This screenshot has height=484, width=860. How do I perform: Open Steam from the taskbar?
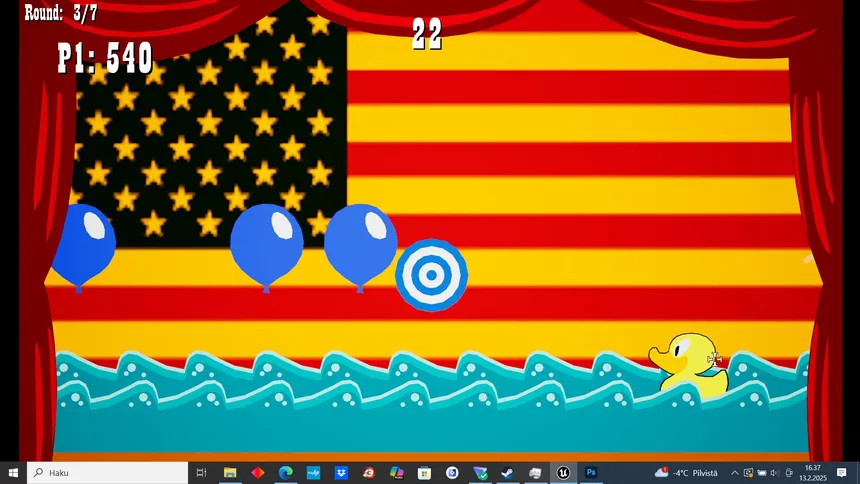(507, 472)
